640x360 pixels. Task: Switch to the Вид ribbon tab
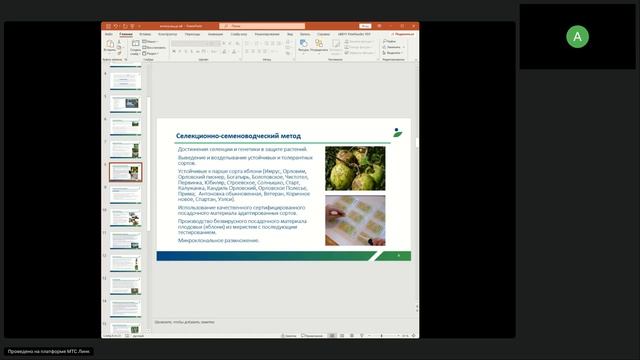coord(290,34)
